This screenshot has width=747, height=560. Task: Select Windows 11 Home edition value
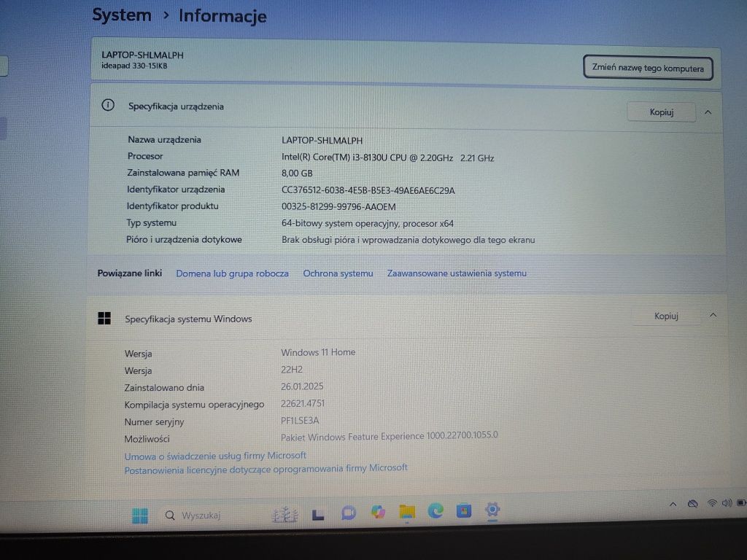point(318,352)
